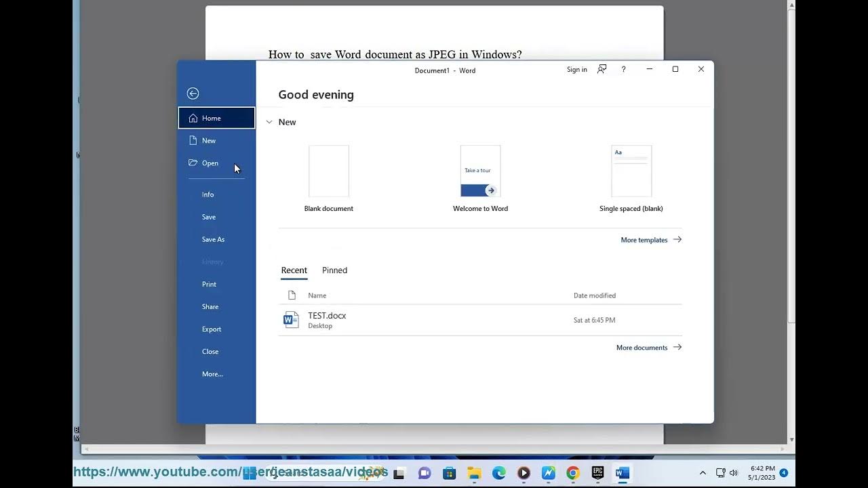The width and height of the screenshot is (868, 488).
Task: Follow the More documents link
Action: tap(649, 348)
